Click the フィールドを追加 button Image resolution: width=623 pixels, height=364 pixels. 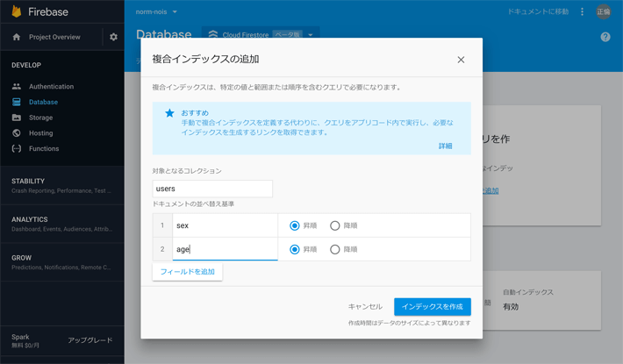click(187, 272)
